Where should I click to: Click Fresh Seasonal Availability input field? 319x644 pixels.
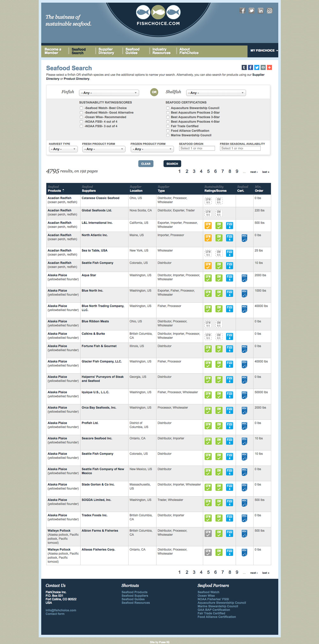pyautogui.click(x=240, y=148)
